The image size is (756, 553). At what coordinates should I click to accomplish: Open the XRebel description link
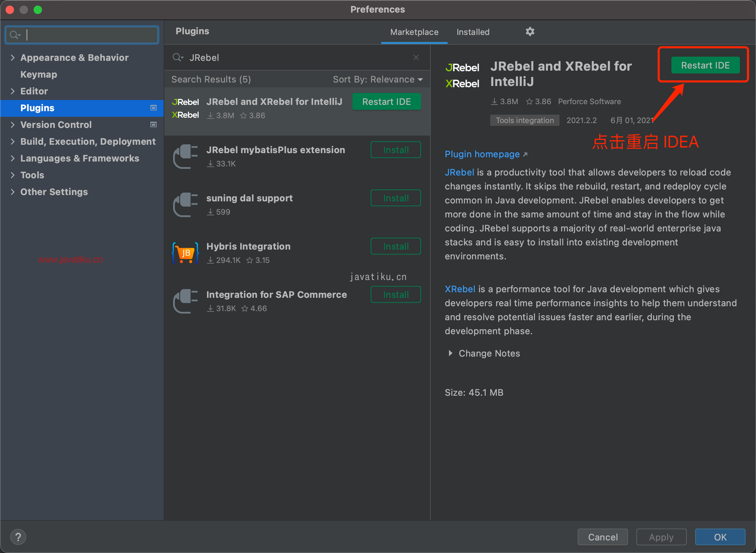point(460,289)
